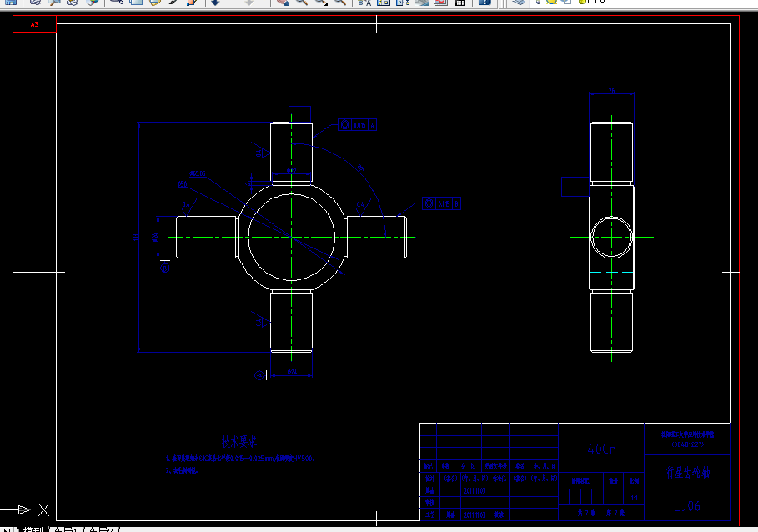Click the blue Help icon
Image resolution: width=758 pixels, height=532 pixels.
click(484, 2)
